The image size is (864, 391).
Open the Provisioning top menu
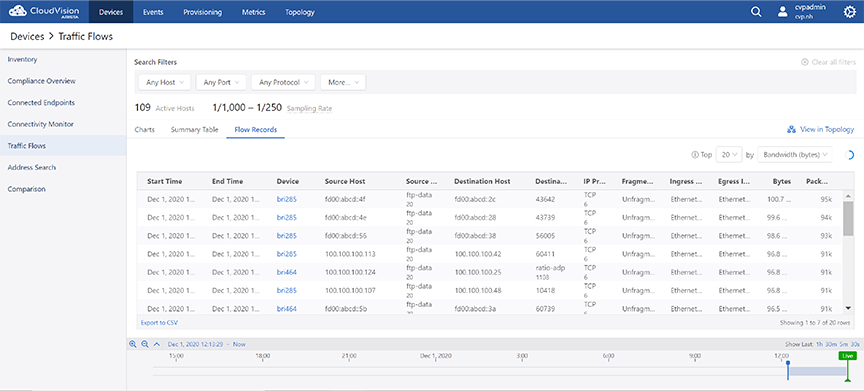202,12
